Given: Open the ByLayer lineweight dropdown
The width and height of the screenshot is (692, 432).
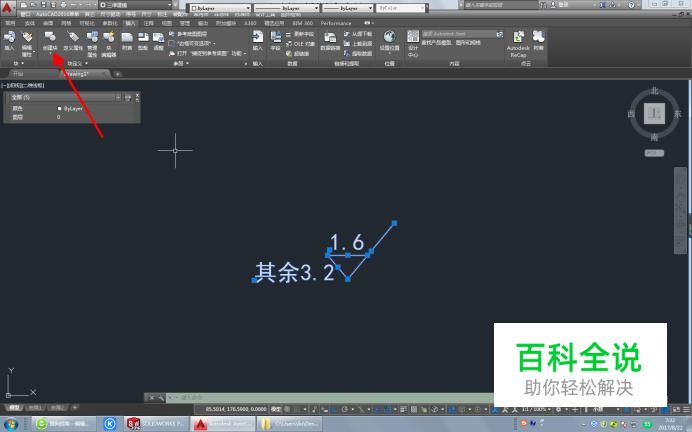Looking at the screenshot, I should coord(348,8).
